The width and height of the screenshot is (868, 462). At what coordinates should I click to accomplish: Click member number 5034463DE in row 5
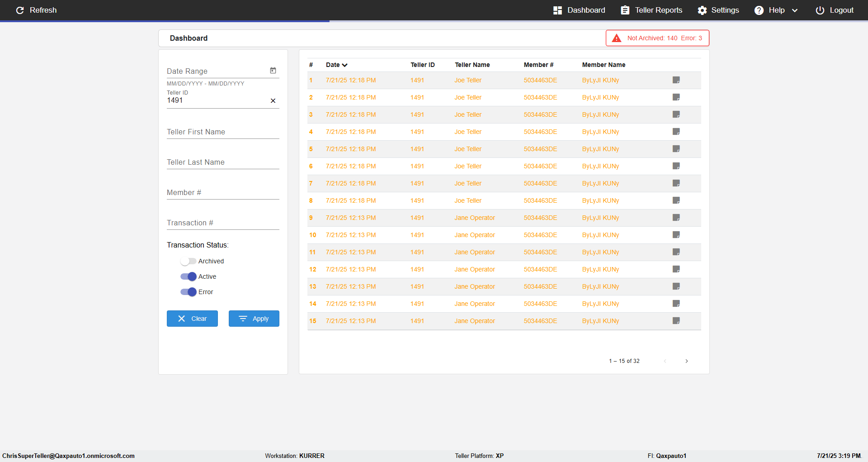click(x=540, y=149)
